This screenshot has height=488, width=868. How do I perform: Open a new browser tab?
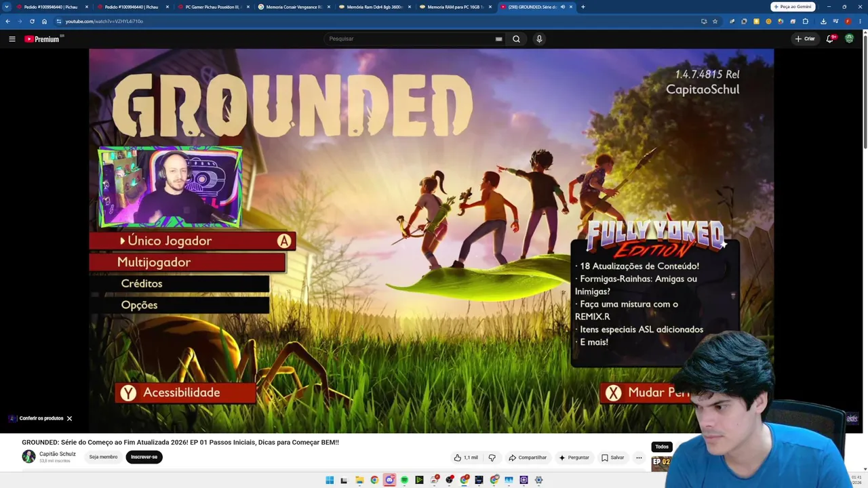click(583, 7)
